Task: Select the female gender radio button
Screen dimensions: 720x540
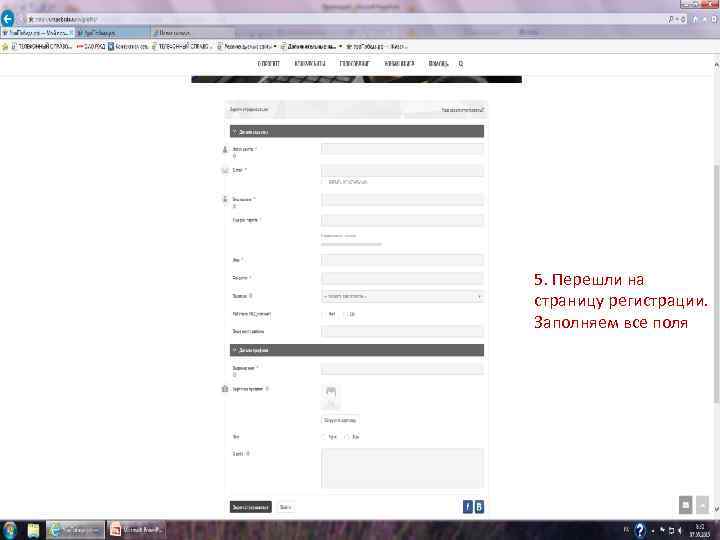Action: 347,437
